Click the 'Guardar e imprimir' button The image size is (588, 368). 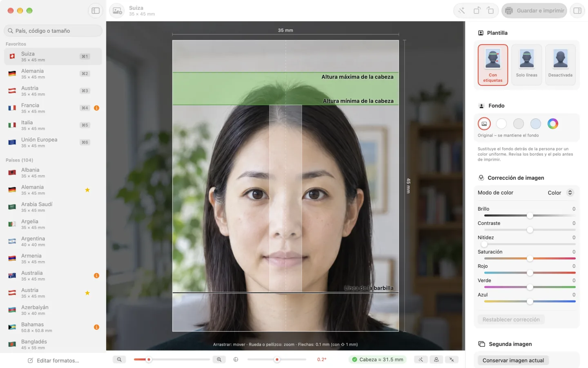point(535,11)
